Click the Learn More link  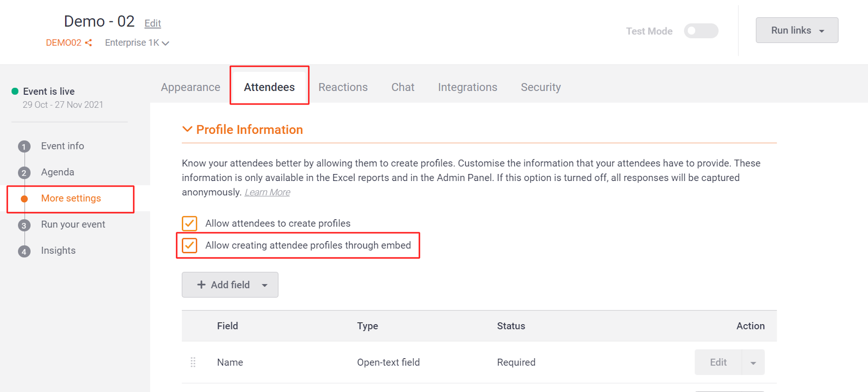[x=267, y=192]
